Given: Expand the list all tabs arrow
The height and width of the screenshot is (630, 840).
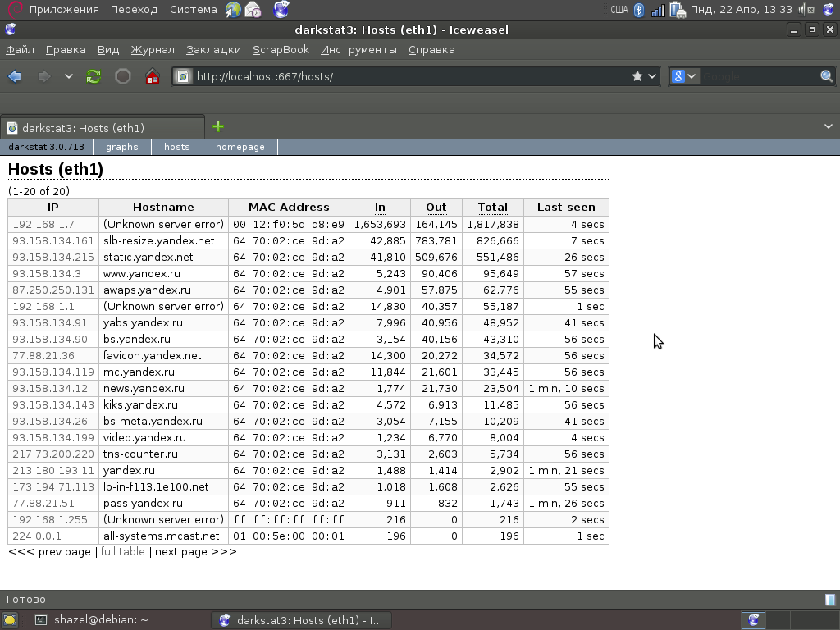Looking at the screenshot, I should 828,126.
